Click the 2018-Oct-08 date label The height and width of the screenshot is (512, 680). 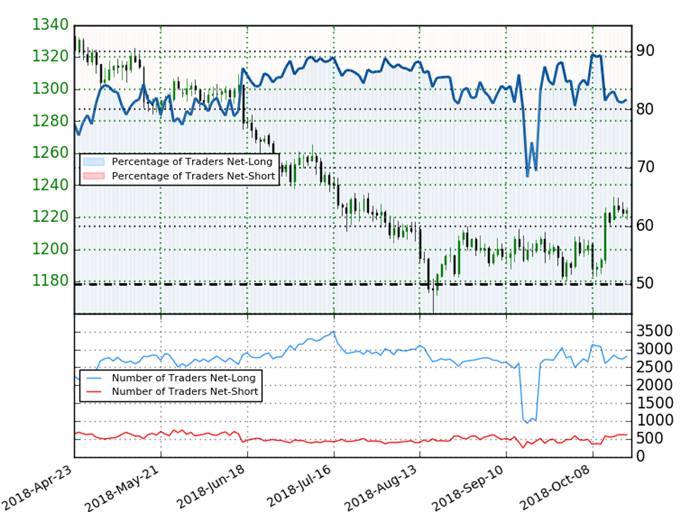555,488
